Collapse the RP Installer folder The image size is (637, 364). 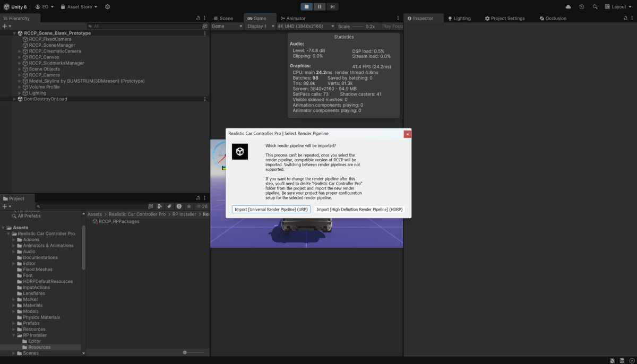14,335
